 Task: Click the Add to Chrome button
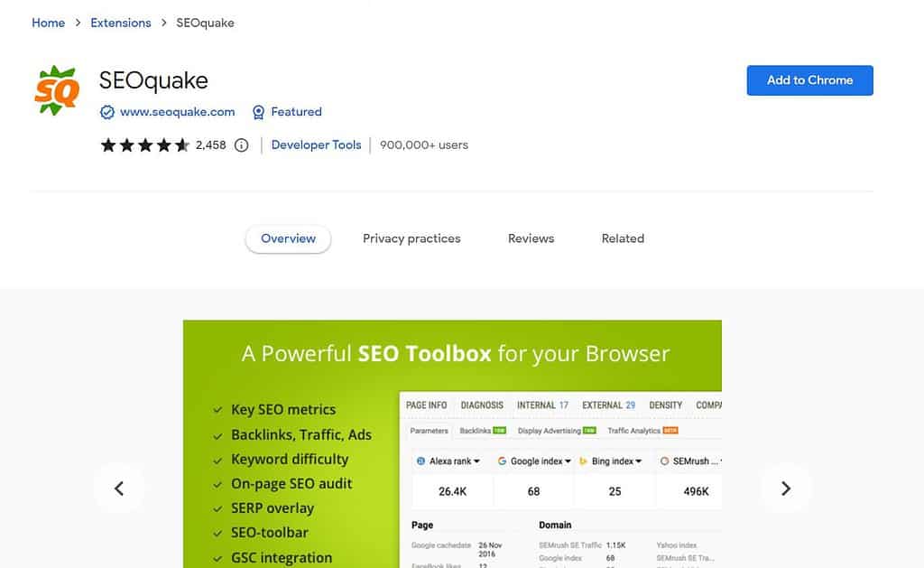coord(808,79)
